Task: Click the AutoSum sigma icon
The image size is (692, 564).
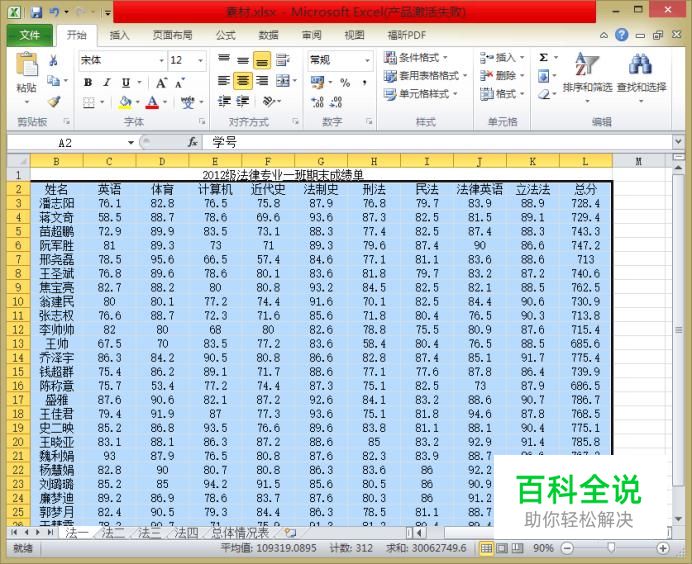Action: coord(544,57)
